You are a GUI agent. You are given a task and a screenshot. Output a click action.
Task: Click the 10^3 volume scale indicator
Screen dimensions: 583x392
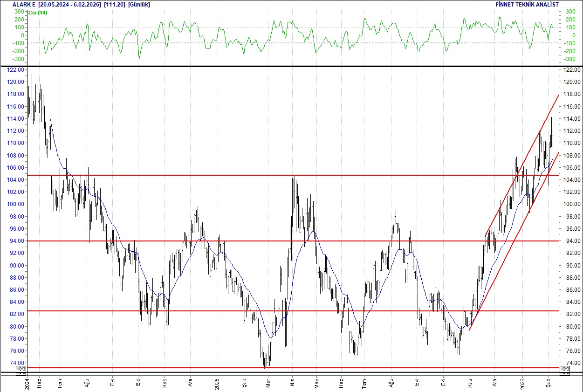point(21,369)
